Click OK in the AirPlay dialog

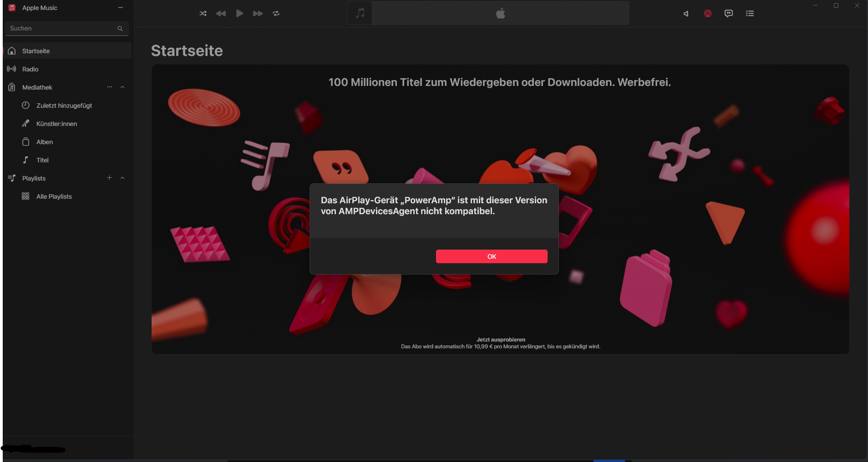tap(492, 256)
